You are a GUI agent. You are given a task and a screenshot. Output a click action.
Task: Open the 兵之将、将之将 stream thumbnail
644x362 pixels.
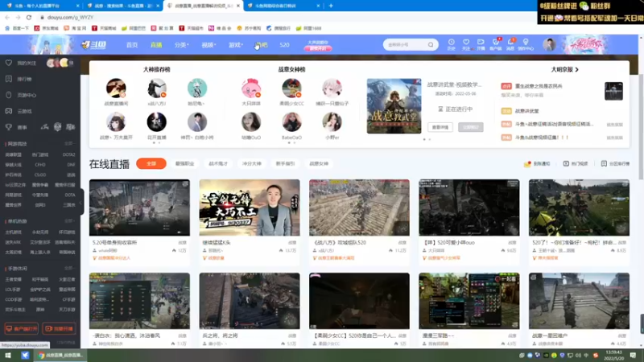click(x=250, y=301)
